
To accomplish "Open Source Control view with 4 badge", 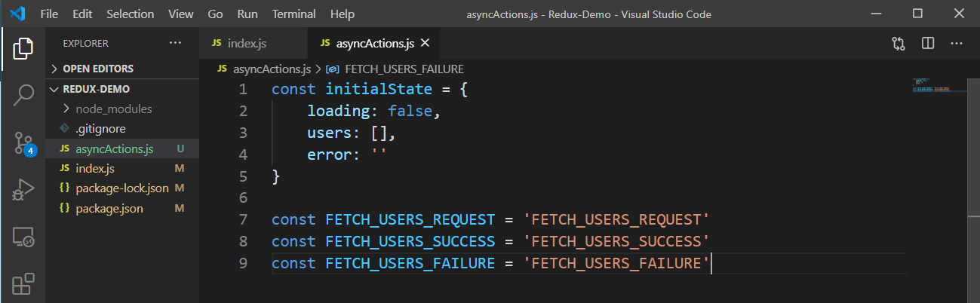I will [23, 142].
